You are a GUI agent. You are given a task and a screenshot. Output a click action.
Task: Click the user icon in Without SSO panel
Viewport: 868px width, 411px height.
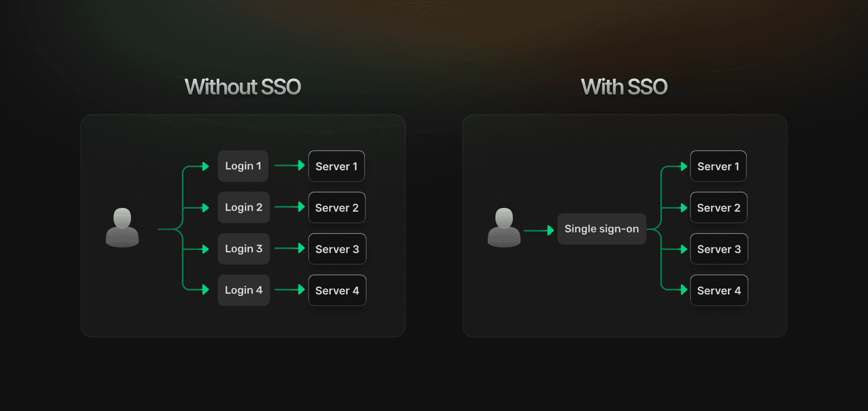(x=122, y=228)
